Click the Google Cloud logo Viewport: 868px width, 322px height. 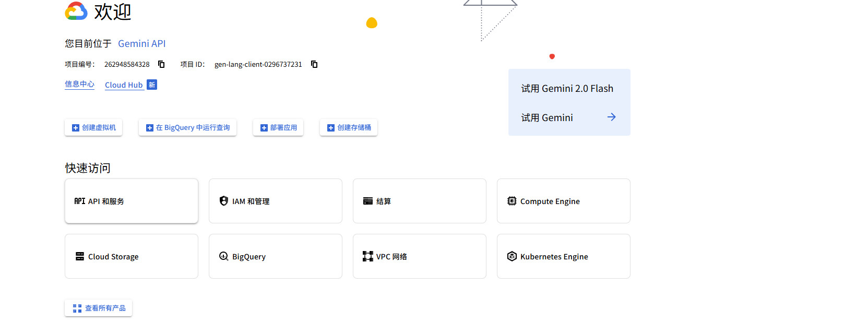(x=76, y=11)
